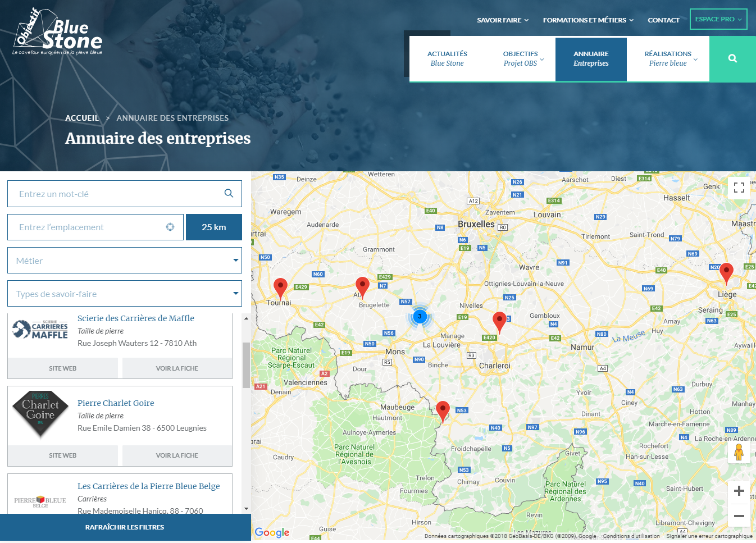Click the results list scroll-down arrow
The image size is (756, 543).
[246, 509]
